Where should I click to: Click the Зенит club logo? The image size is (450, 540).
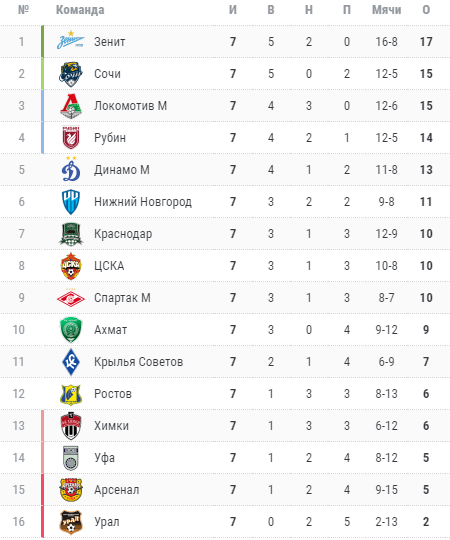click(x=71, y=41)
